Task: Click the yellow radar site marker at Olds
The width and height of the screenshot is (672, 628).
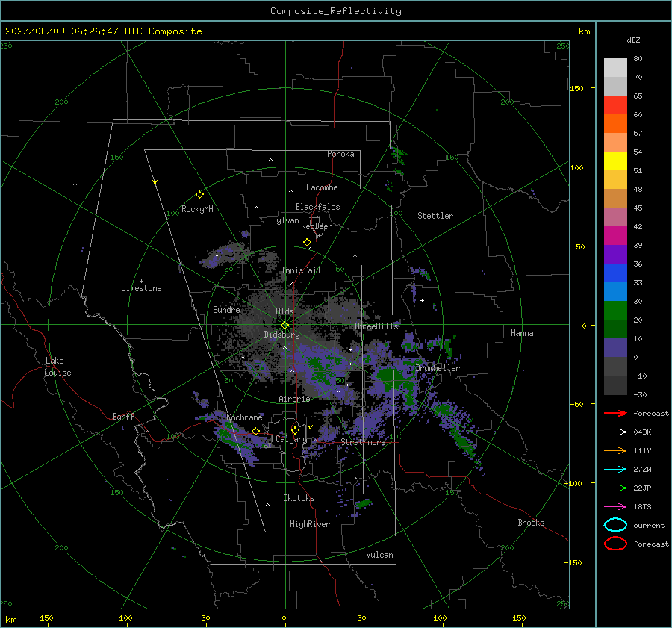Action: (284, 325)
